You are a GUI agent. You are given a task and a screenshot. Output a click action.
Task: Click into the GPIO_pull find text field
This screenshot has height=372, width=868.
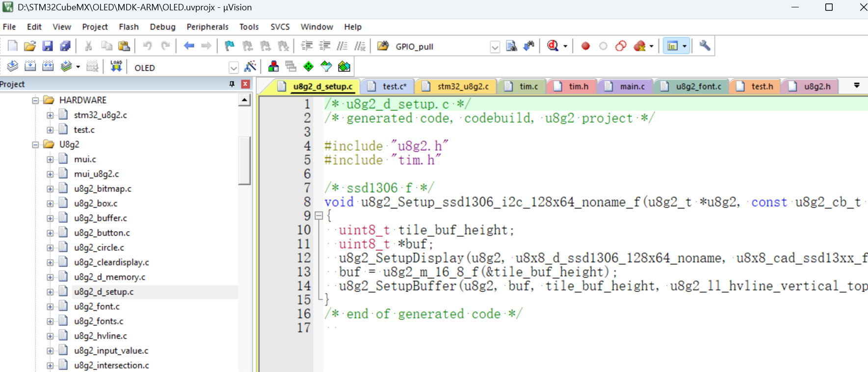coord(441,47)
